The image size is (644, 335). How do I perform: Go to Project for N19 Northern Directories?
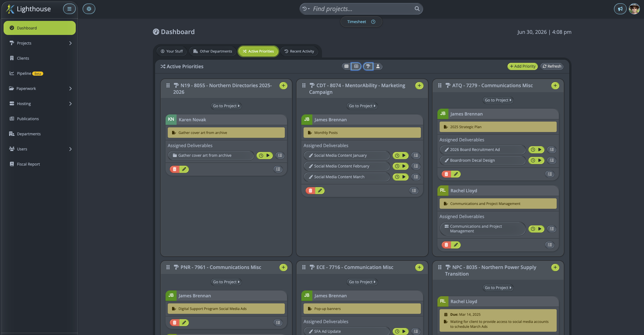226,106
